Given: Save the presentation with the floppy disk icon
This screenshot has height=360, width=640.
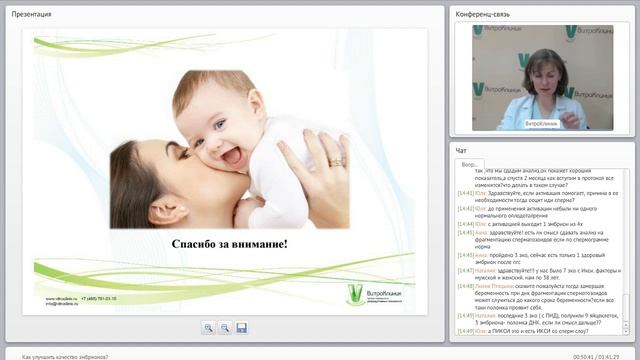Looking at the screenshot, I should [x=242, y=328].
